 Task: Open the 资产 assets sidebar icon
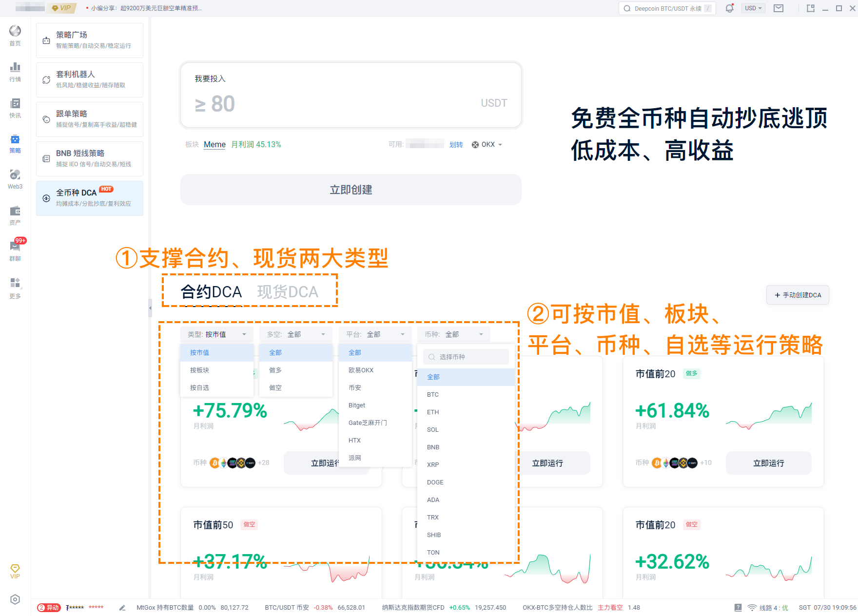coord(15,215)
